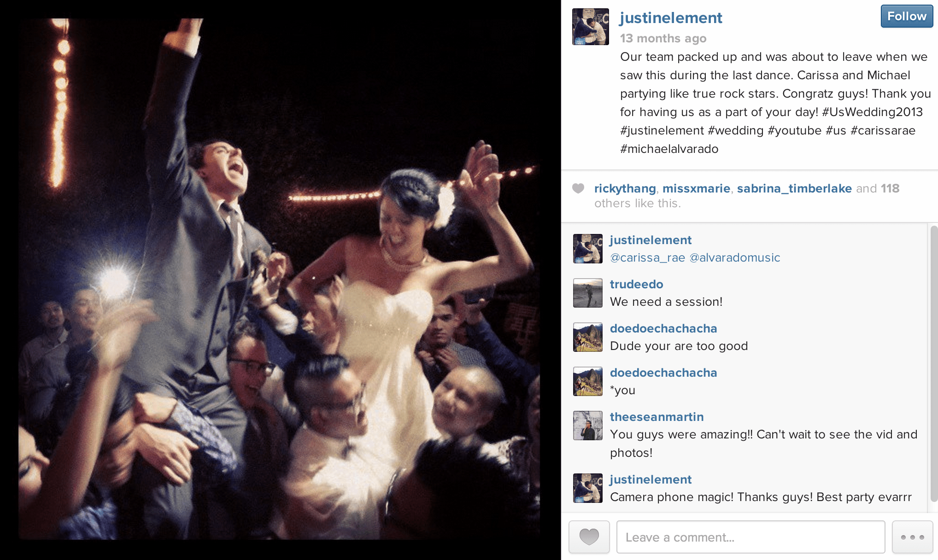Visit sabrina_timberlake profile link
The width and height of the screenshot is (938, 560).
(x=794, y=188)
